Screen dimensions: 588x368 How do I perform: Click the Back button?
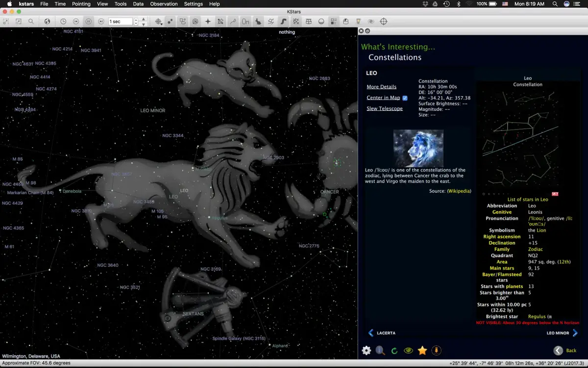(x=565, y=350)
